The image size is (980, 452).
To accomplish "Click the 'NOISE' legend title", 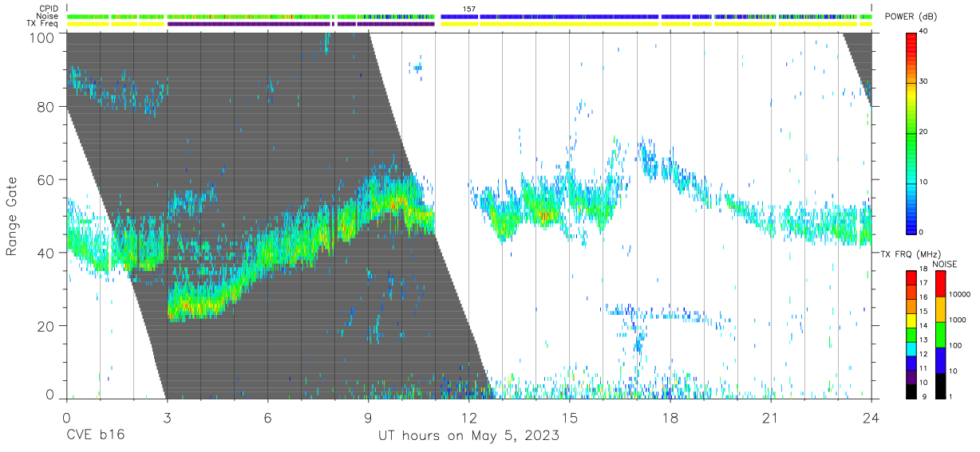I will (x=946, y=264).
